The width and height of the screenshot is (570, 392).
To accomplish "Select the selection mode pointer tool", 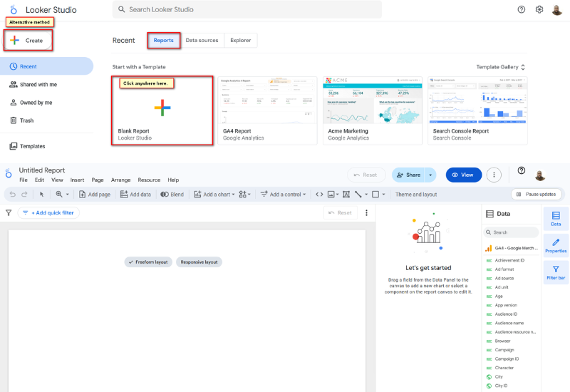I will (41, 195).
